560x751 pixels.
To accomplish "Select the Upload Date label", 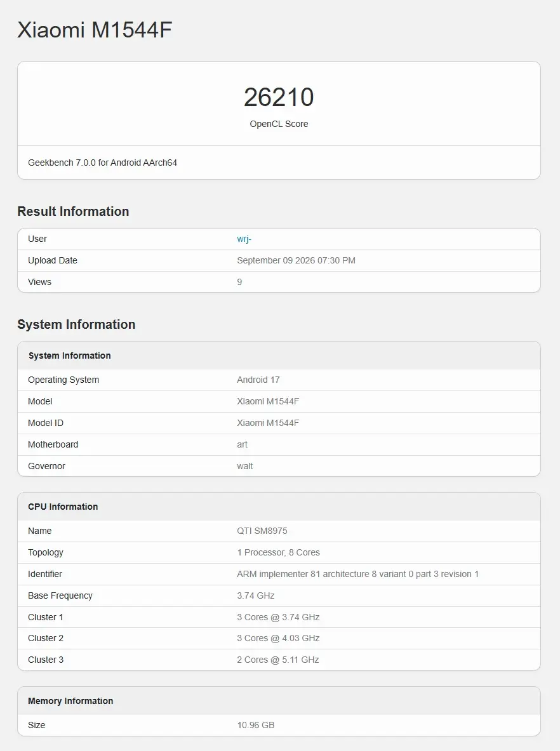I will [53, 260].
